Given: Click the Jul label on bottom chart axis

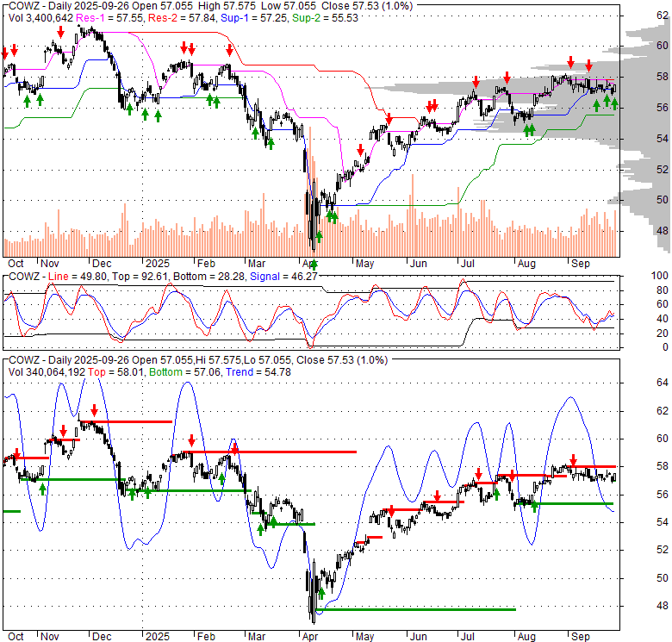Looking at the screenshot, I should pos(468,637).
